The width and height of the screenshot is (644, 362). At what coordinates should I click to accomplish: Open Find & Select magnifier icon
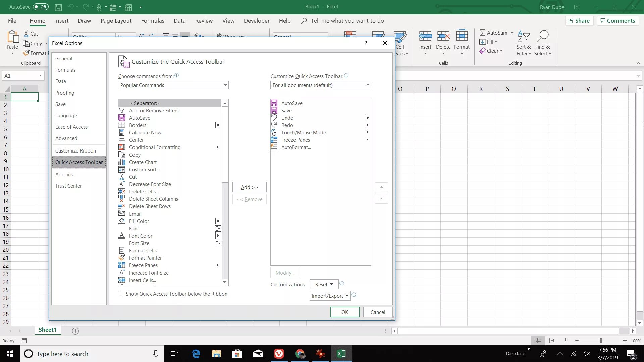tap(542, 36)
